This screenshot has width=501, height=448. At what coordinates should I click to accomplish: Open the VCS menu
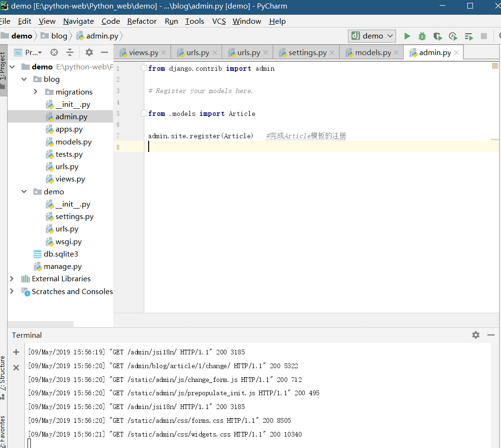click(x=219, y=21)
